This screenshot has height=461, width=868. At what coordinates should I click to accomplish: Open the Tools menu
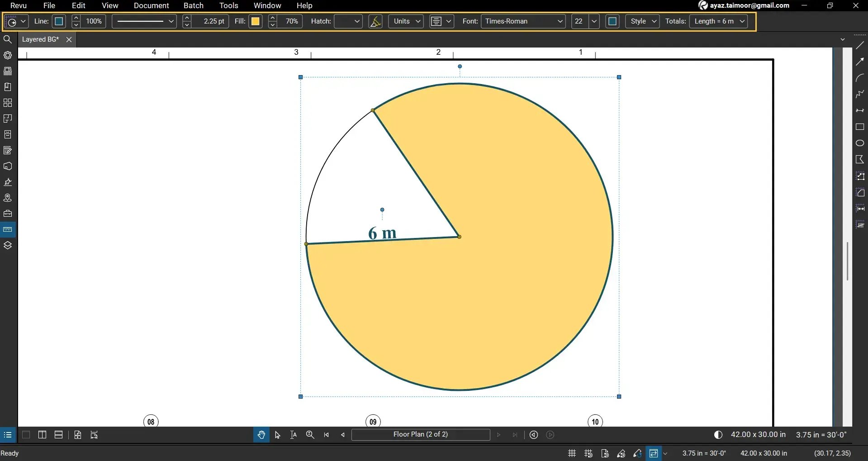click(x=228, y=5)
